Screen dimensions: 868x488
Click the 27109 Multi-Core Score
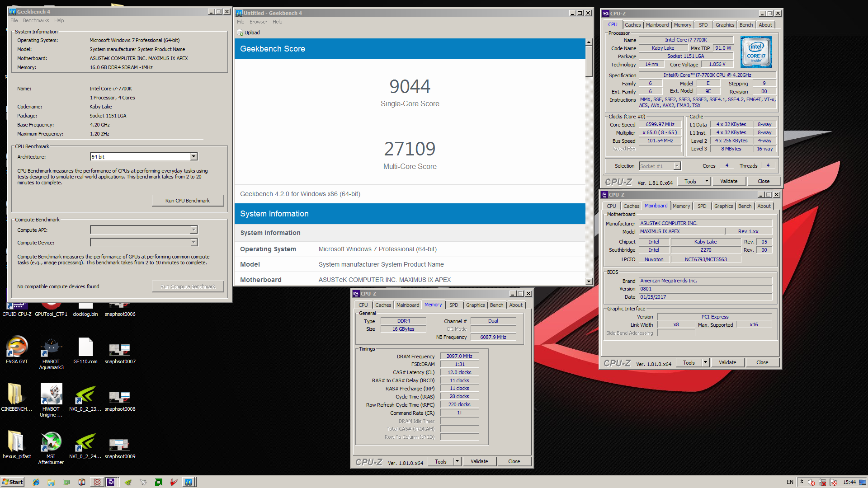pyautogui.click(x=410, y=149)
